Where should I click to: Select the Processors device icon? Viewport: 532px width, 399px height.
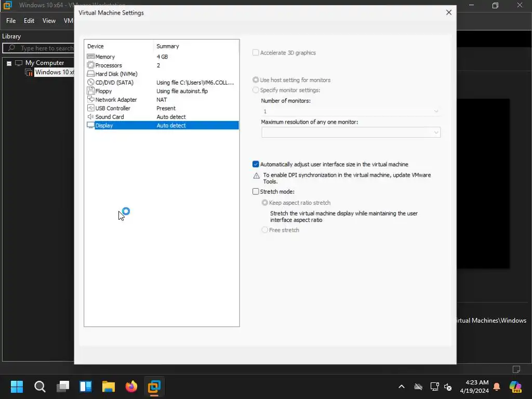pos(90,65)
